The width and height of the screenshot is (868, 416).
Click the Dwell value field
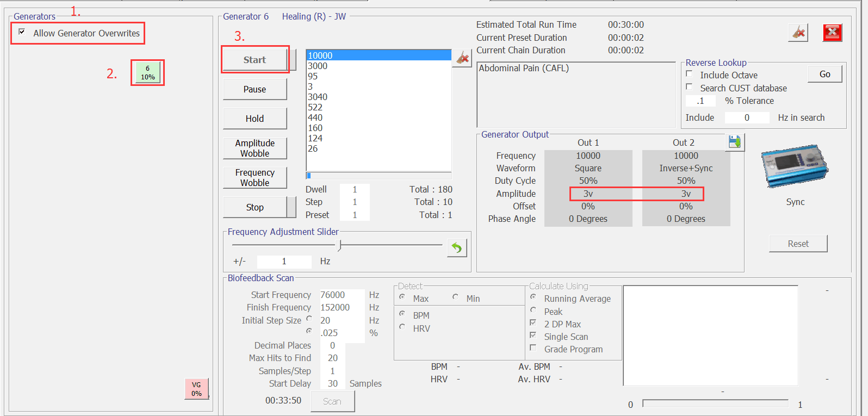coord(355,189)
